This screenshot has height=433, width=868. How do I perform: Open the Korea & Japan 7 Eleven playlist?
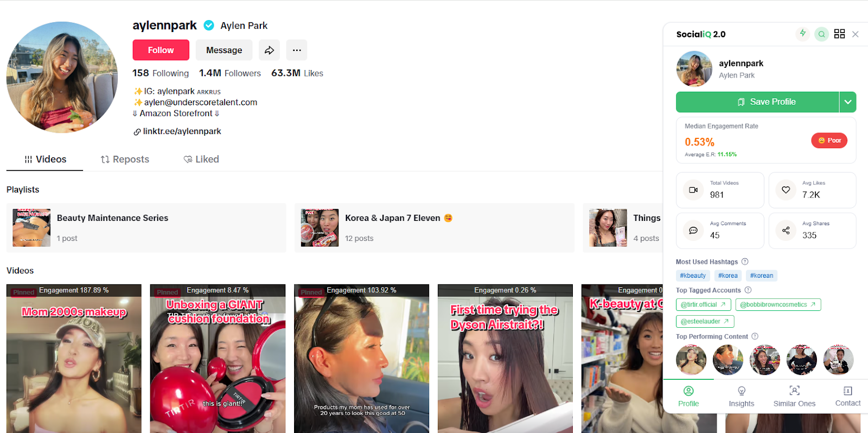point(434,228)
